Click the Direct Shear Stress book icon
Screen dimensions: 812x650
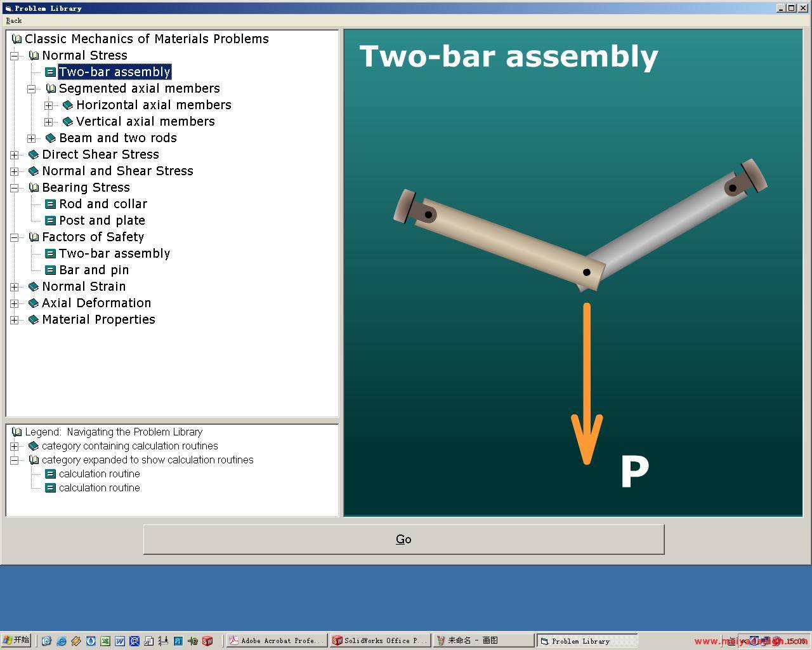pyautogui.click(x=34, y=155)
